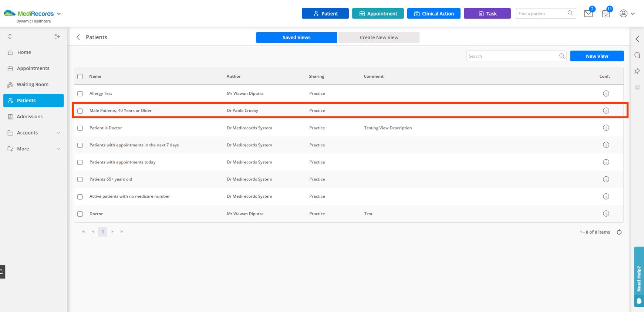Open info icon for no medicare number view
The width and height of the screenshot is (644, 312).
606,196
